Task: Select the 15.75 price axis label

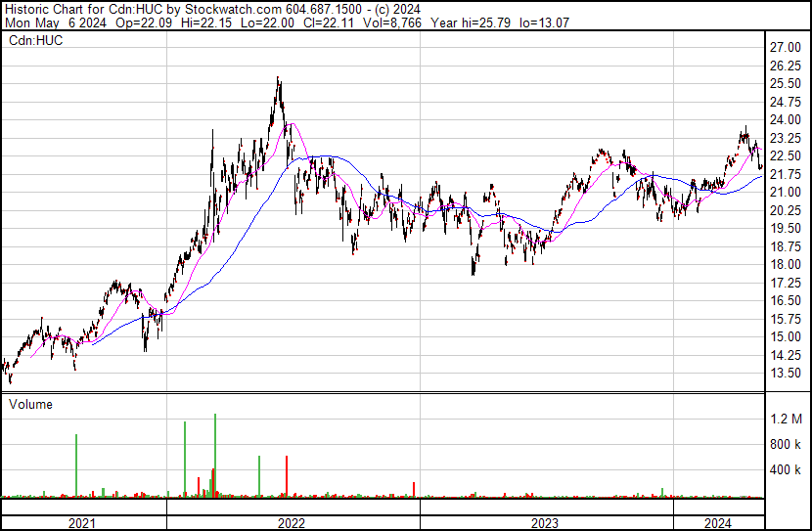Action: pos(785,319)
